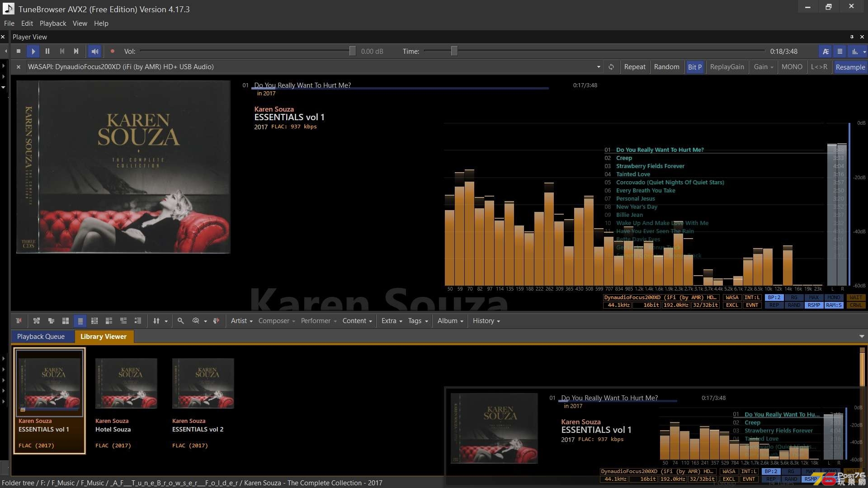868x488 pixels.
Task: Open the View menu
Action: point(80,23)
